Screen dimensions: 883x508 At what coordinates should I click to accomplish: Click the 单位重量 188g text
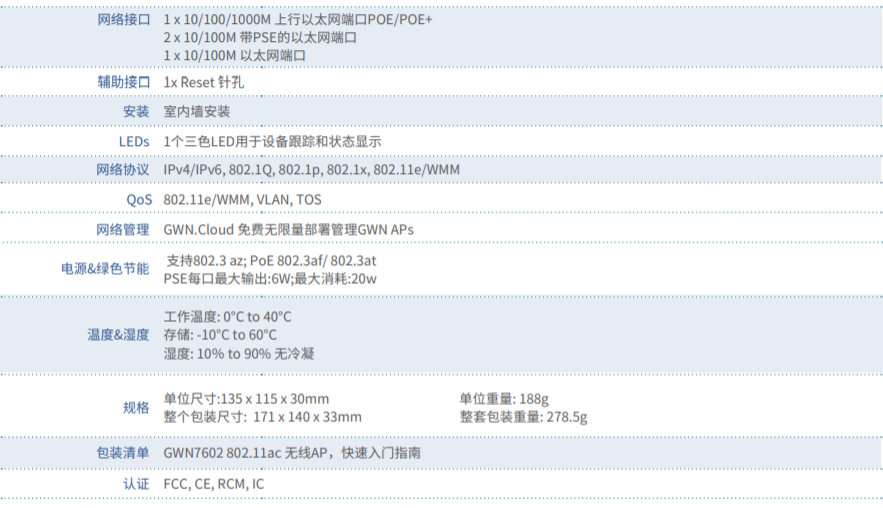pyautogui.click(x=504, y=398)
